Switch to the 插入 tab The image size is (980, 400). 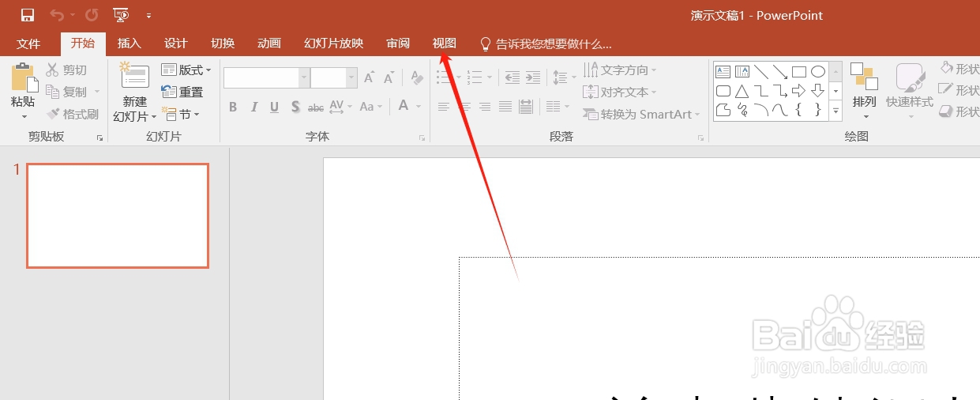pos(130,43)
